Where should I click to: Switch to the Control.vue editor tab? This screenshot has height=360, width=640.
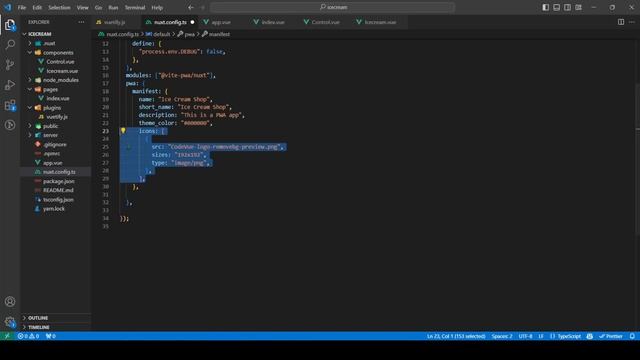click(325, 22)
